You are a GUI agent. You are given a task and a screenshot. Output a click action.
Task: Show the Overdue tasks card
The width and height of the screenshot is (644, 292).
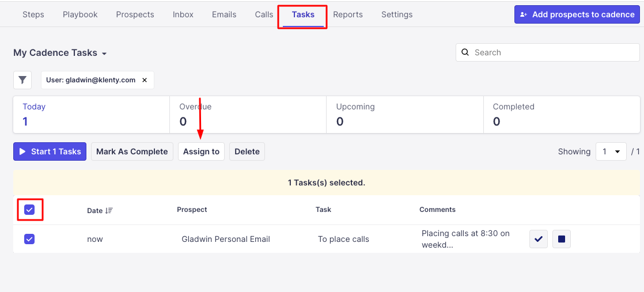(248, 115)
